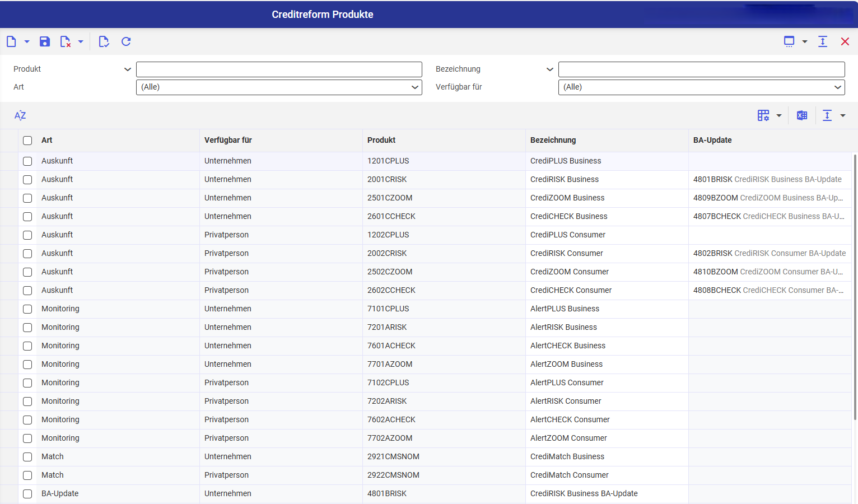Check the row for 2001CRISK
This screenshot has width=858, height=504.
click(27, 180)
